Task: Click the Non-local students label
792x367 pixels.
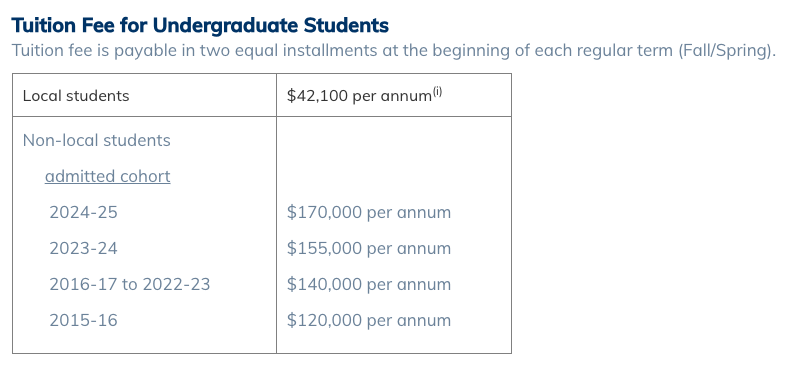Action: (x=96, y=140)
